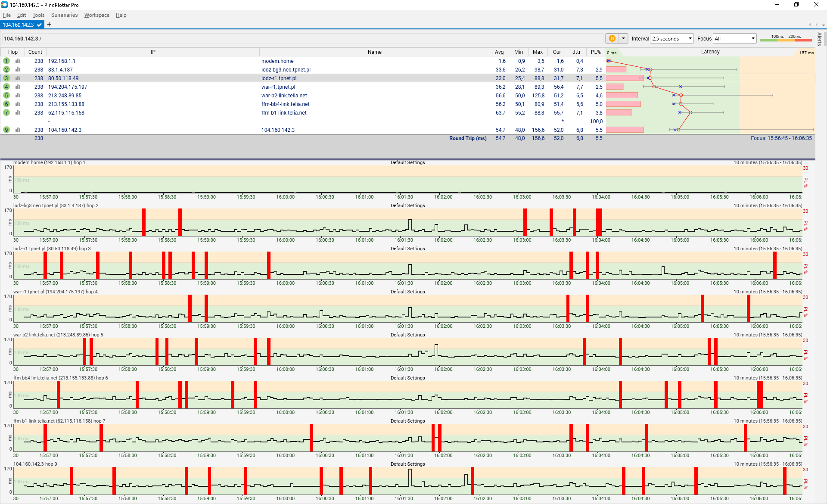Viewport: 827px width, 504px height.
Task: Open the Workspace menu
Action: 96,15
